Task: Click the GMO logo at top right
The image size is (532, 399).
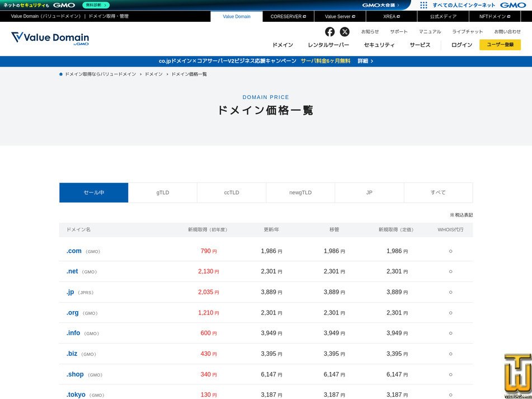Action: pos(512,5)
